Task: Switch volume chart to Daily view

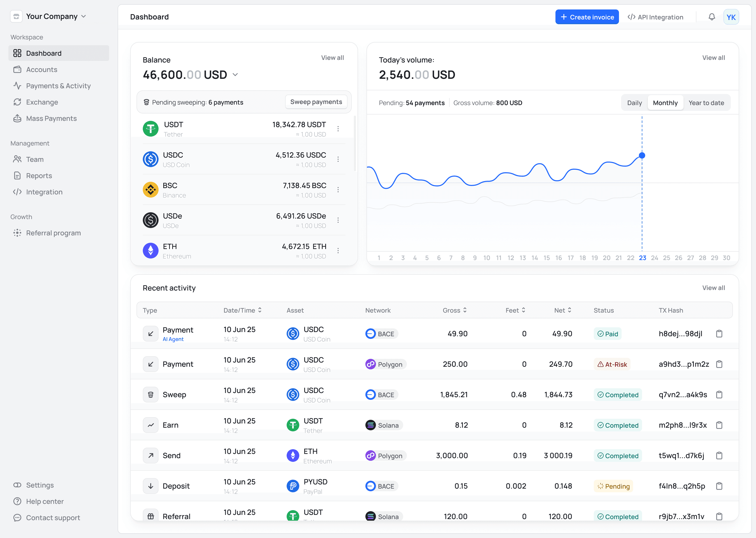Action: [634, 103]
